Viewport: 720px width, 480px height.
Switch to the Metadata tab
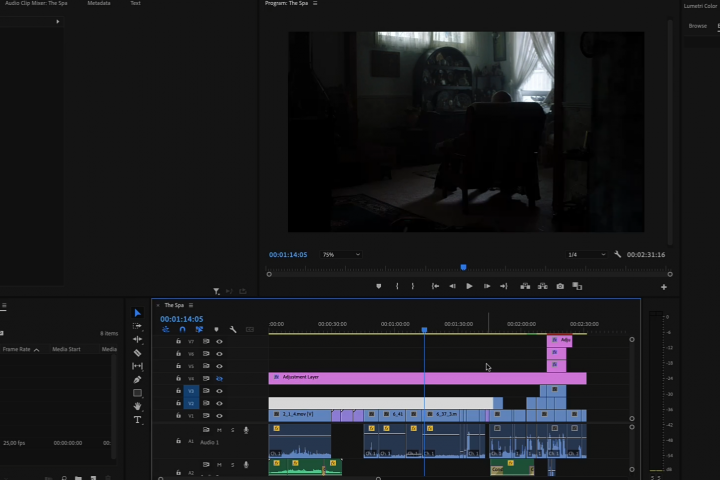pos(99,3)
